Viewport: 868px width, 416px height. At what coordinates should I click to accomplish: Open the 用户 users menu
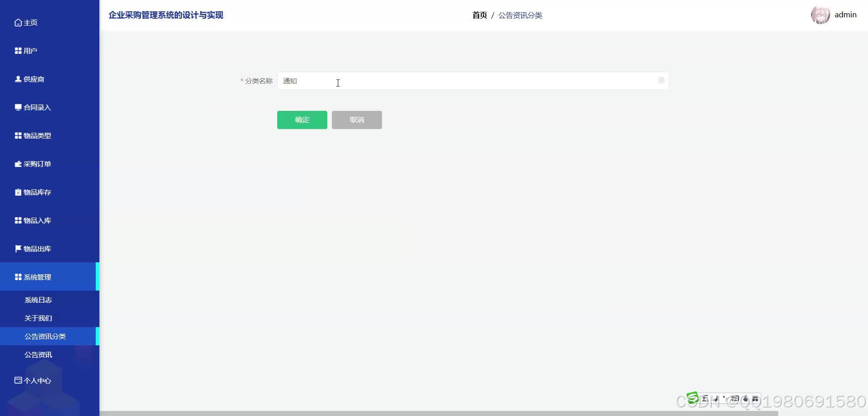click(x=26, y=51)
